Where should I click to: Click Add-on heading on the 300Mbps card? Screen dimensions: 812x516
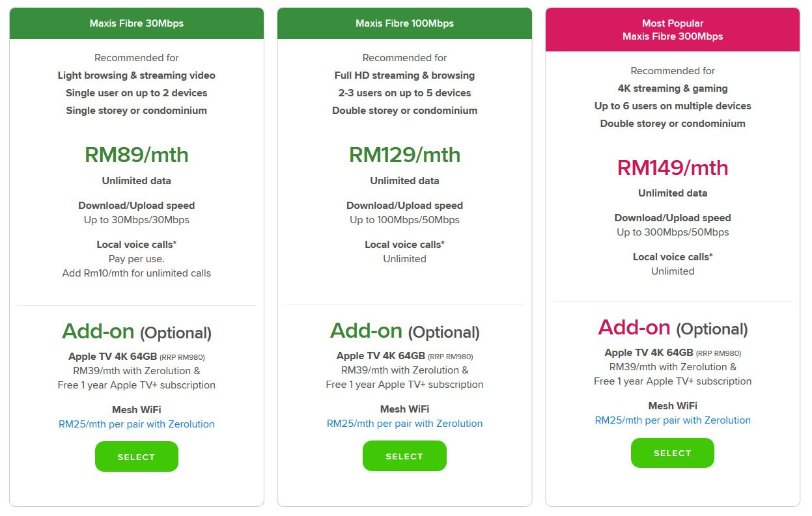click(673, 327)
